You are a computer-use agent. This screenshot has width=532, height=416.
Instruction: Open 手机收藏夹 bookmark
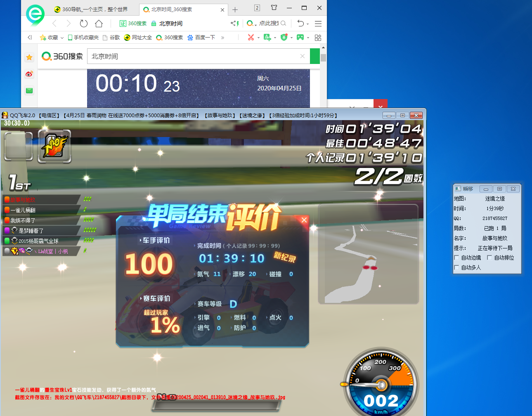click(83, 37)
